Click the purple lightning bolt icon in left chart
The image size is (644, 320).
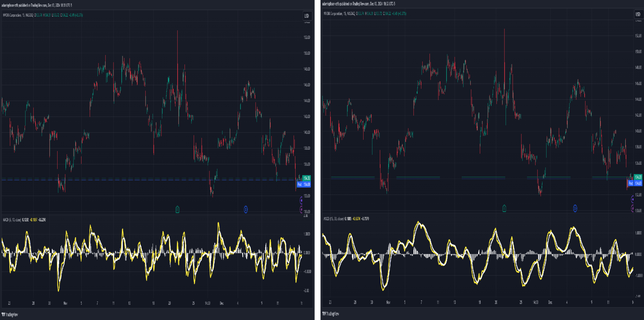coord(301,209)
